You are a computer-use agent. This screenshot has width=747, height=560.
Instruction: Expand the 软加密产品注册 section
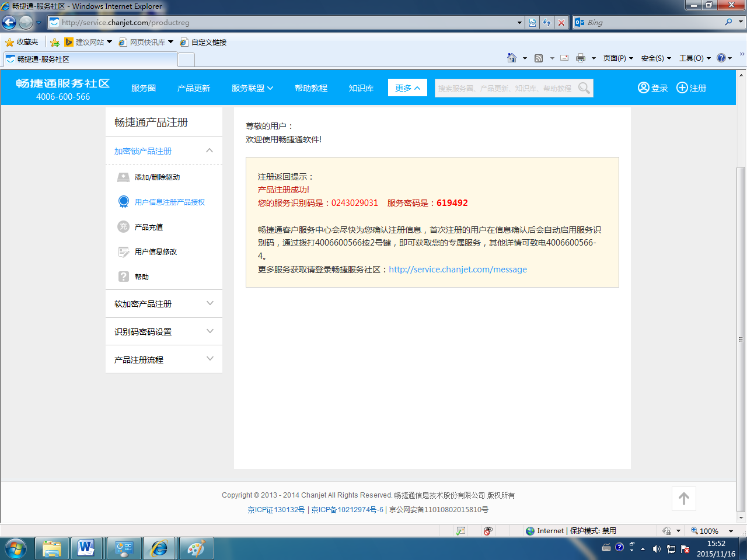click(210, 303)
